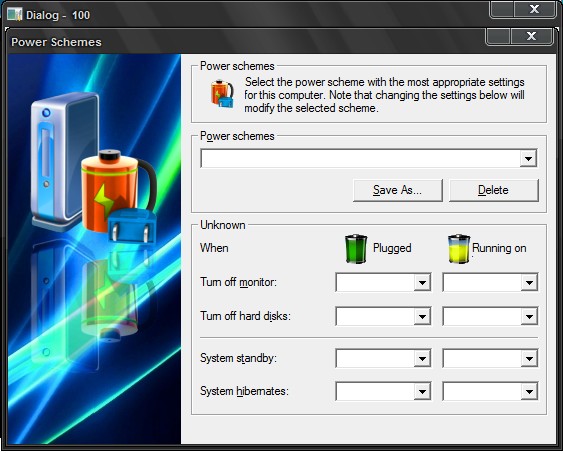Click the blue power plug in artwork
This screenshot has height=453, width=563.
(x=132, y=225)
